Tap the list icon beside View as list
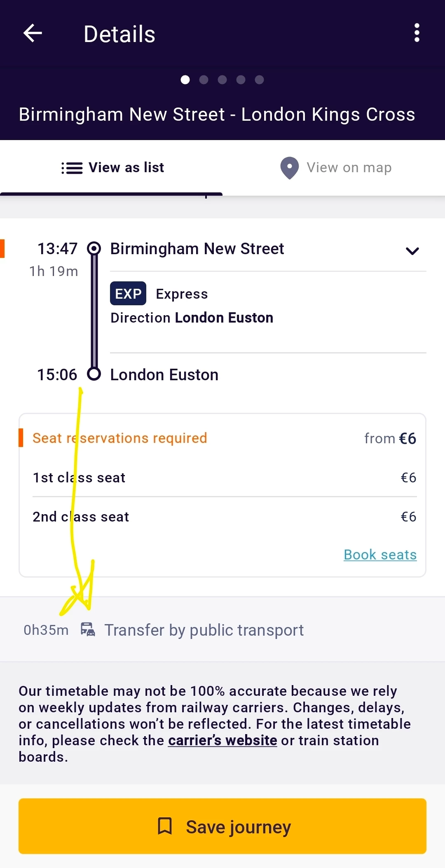Viewport: 445px width, 868px height. point(72,168)
